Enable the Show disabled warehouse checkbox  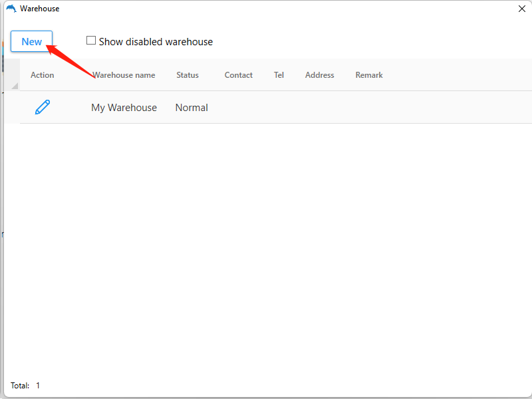pyautogui.click(x=91, y=41)
